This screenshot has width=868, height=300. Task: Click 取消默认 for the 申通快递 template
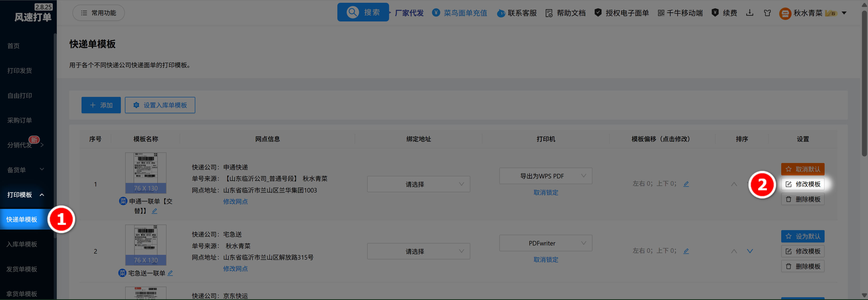tap(803, 169)
